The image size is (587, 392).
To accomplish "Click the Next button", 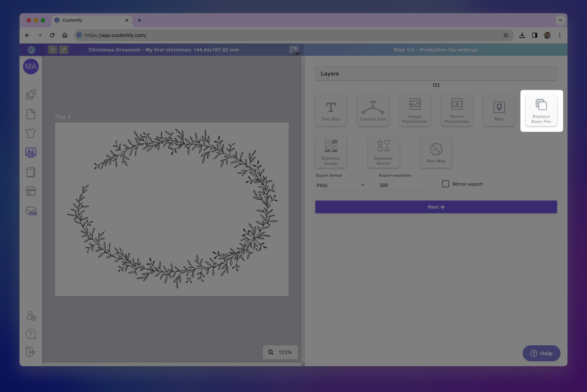I will coord(436,207).
